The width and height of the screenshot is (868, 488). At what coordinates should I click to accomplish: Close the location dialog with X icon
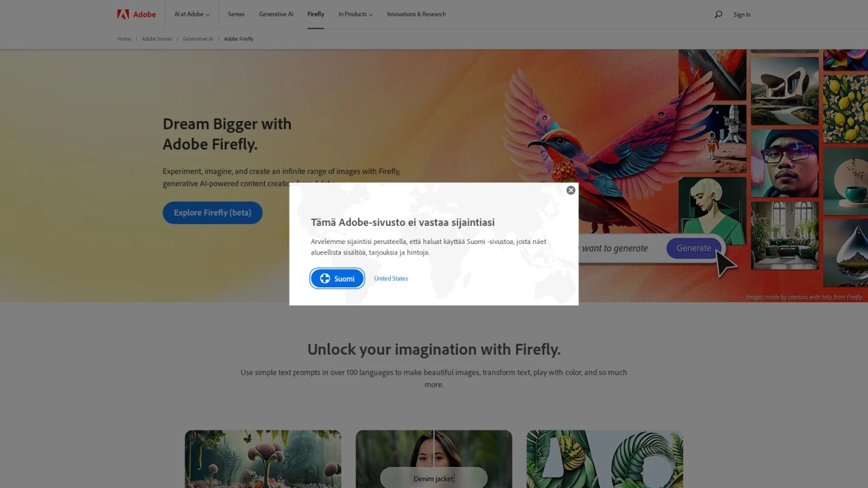click(x=571, y=190)
